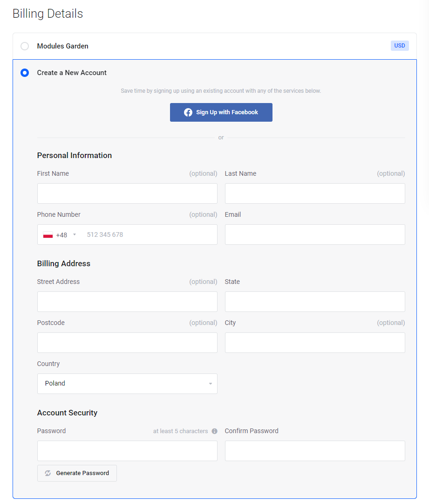This screenshot has height=504, width=429.
Task: Sign up with Facebook button
Action: coord(221,112)
